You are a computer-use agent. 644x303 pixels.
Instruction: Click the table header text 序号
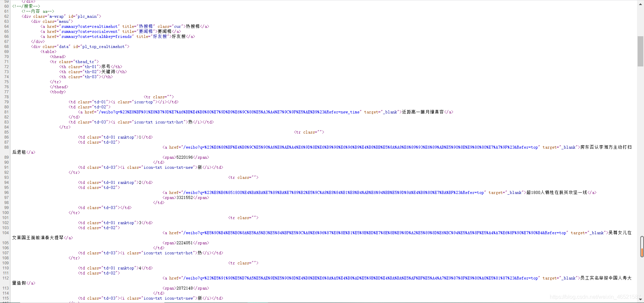pyautogui.click(x=106, y=67)
